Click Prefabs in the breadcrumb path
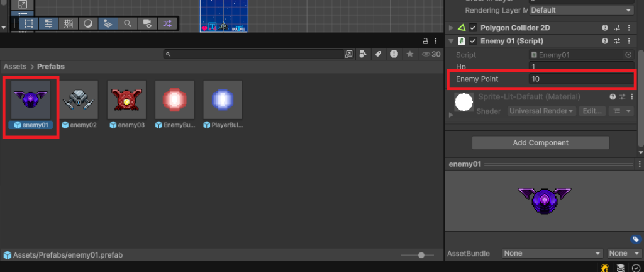Viewport: 644px width, 272px height. click(x=51, y=67)
